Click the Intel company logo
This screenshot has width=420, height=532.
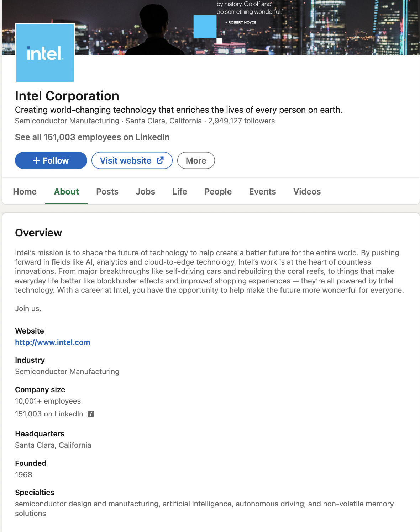44,52
